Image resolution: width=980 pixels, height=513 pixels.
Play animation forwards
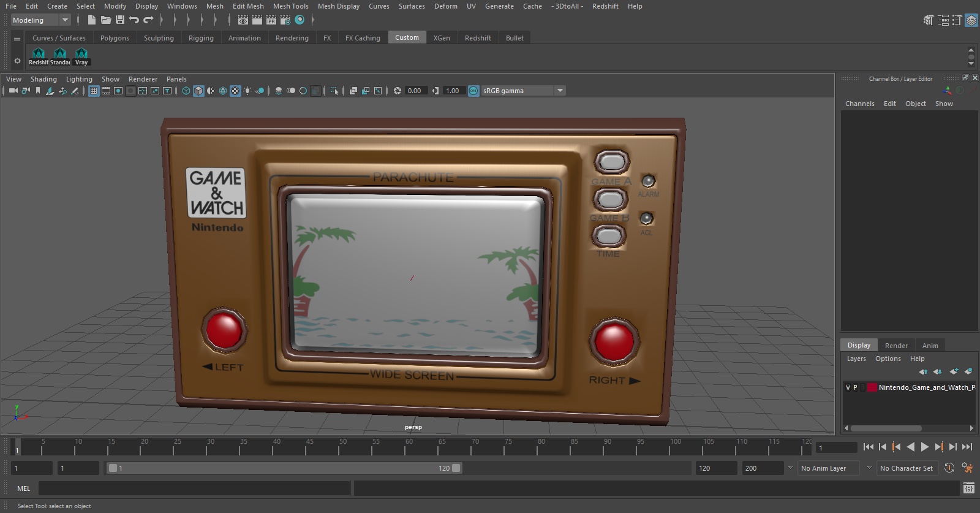pyautogui.click(x=925, y=447)
